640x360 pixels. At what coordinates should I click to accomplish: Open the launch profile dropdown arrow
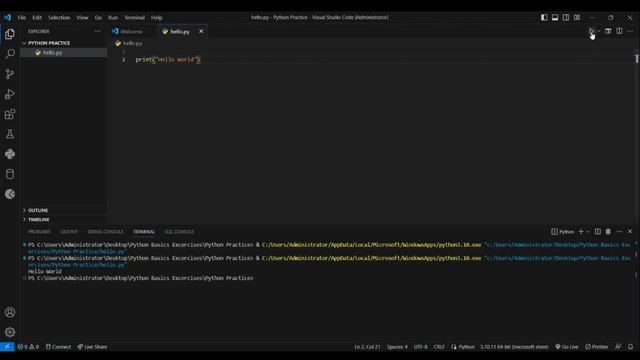[588, 231]
